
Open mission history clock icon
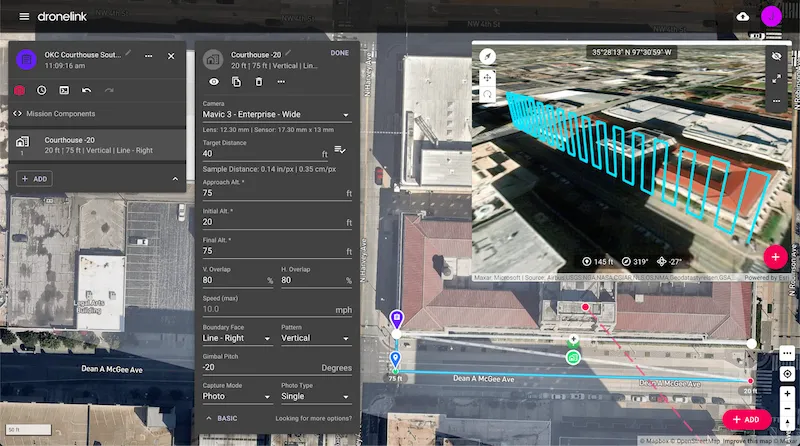click(x=42, y=90)
